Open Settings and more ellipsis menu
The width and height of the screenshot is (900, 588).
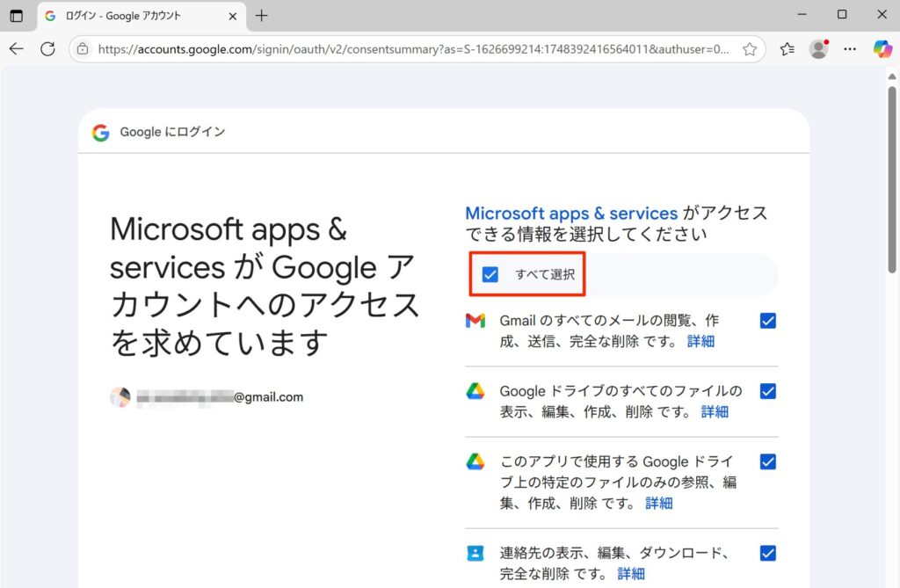(x=850, y=49)
